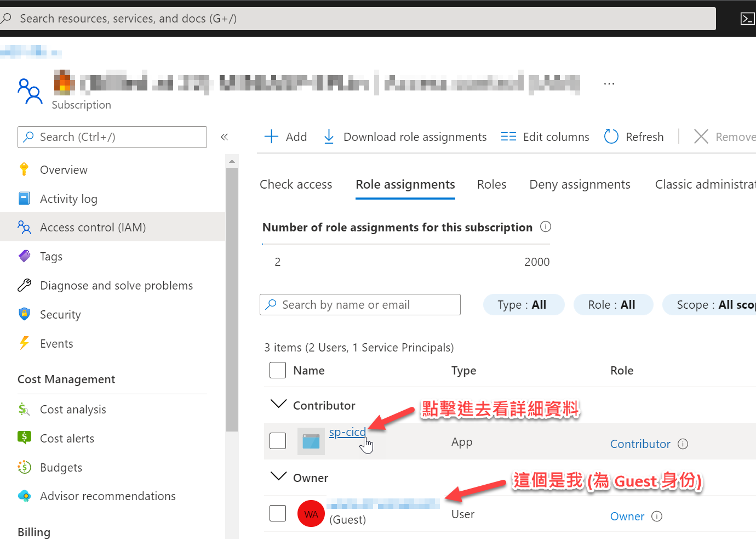
Task: Switch to the Deny assignments tab
Action: click(x=580, y=185)
